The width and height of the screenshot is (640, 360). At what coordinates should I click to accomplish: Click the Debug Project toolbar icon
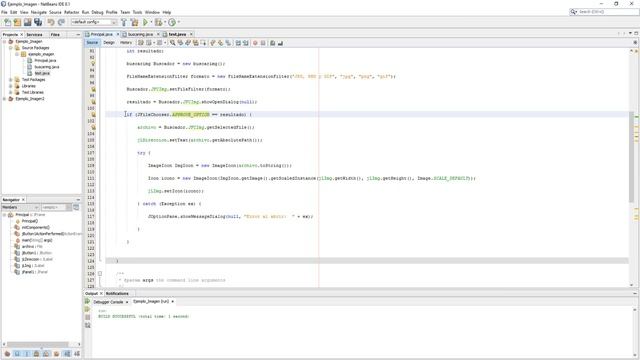point(158,22)
